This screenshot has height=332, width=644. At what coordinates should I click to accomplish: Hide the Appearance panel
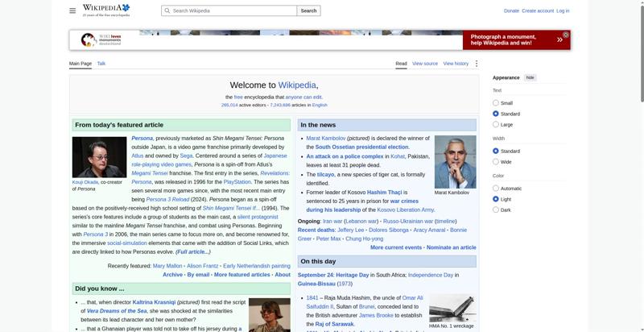click(530, 77)
